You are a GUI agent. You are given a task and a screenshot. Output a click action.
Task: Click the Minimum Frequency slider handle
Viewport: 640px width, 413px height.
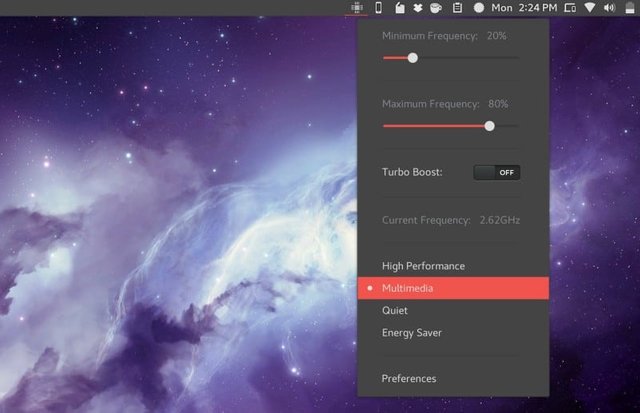point(413,58)
